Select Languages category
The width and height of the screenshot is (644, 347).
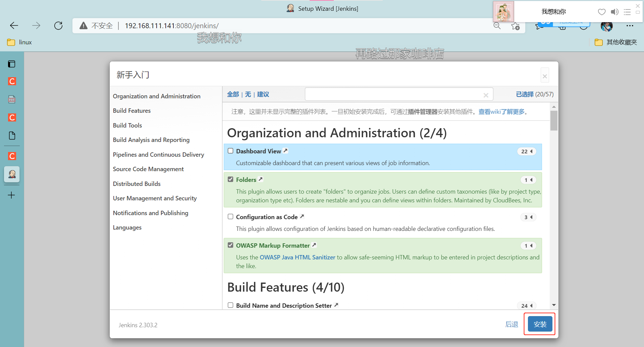pyautogui.click(x=127, y=228)
